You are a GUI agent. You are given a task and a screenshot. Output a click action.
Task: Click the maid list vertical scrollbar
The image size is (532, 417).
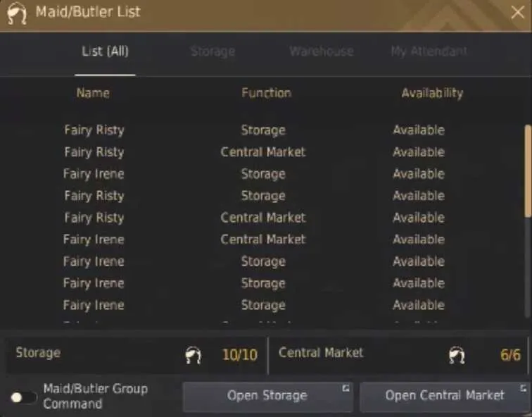tap(528, 170)
